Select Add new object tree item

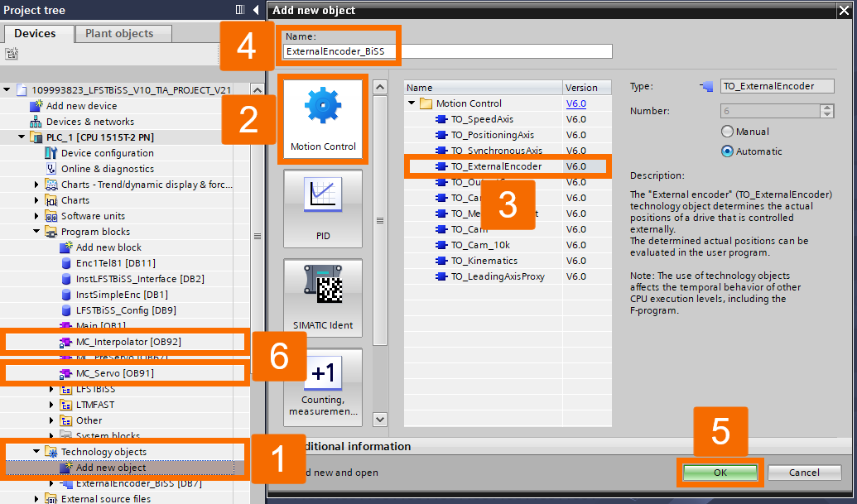pos(111,468)
